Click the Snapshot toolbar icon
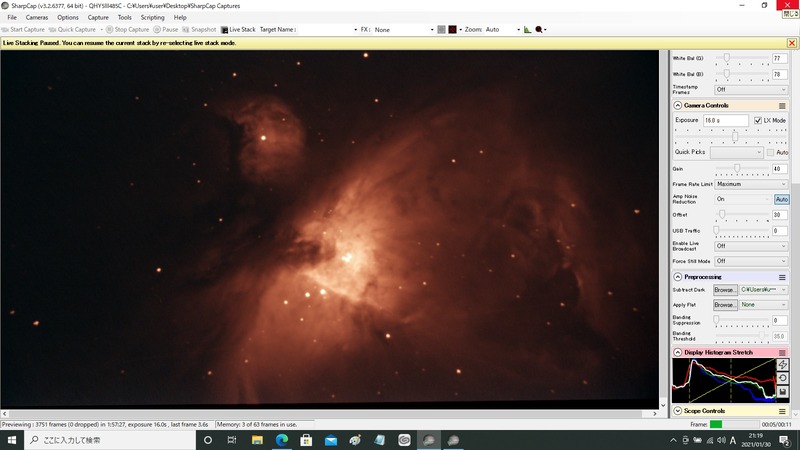800x450 pixels. (x=186, y=30)
